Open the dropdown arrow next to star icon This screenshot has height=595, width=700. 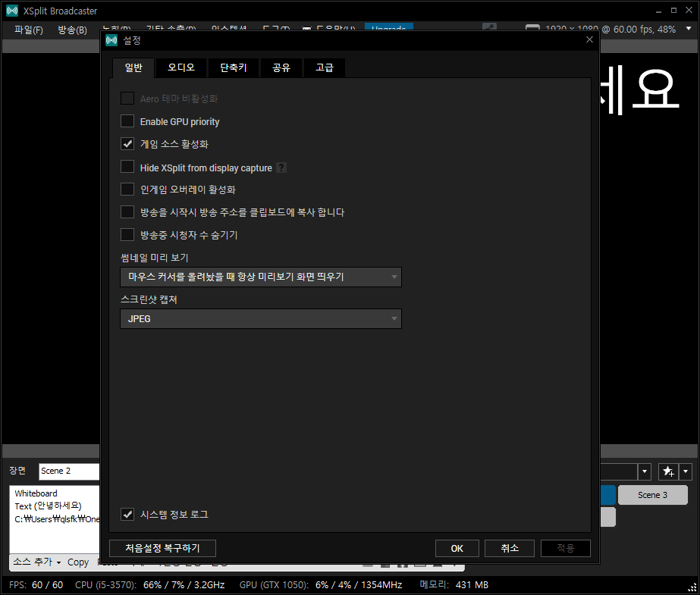point(686,471)
